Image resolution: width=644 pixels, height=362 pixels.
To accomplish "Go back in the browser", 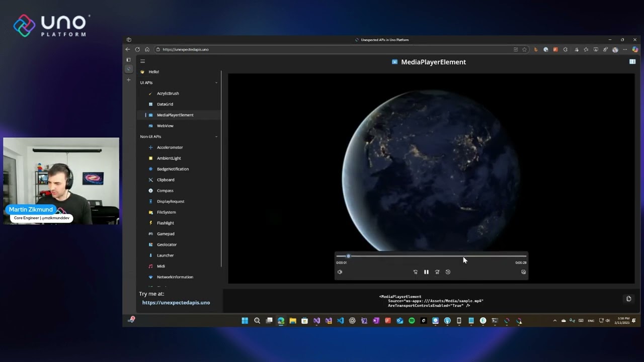I will point(128,49).
